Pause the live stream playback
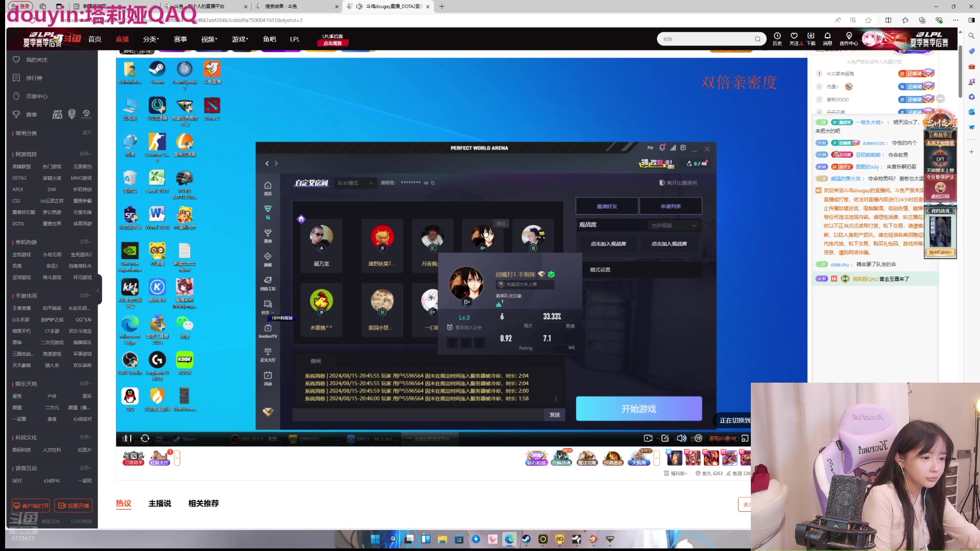This screenshot has width=980, height=551. [127, 438]
